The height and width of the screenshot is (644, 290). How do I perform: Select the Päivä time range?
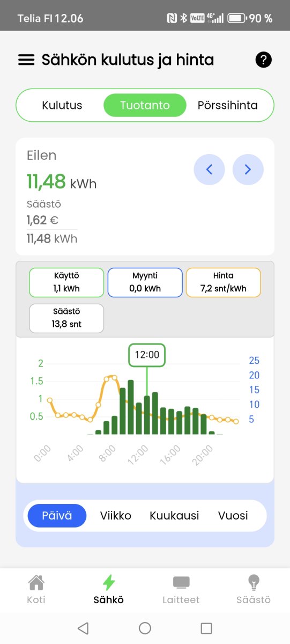[x=57, y=516]
